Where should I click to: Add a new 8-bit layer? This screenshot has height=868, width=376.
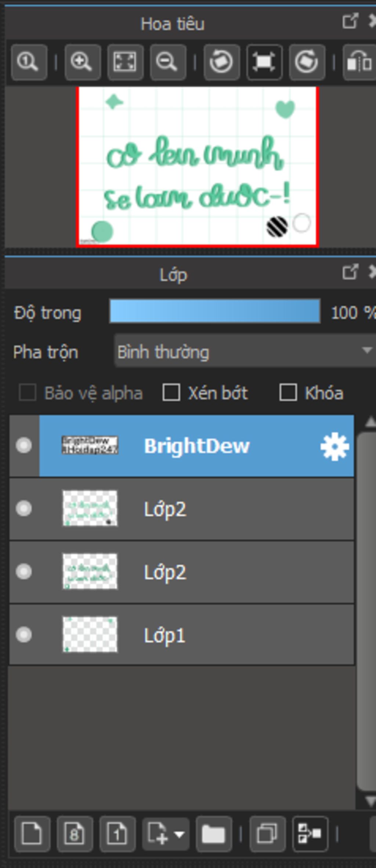pyautogui.click(x=75, y=834)
